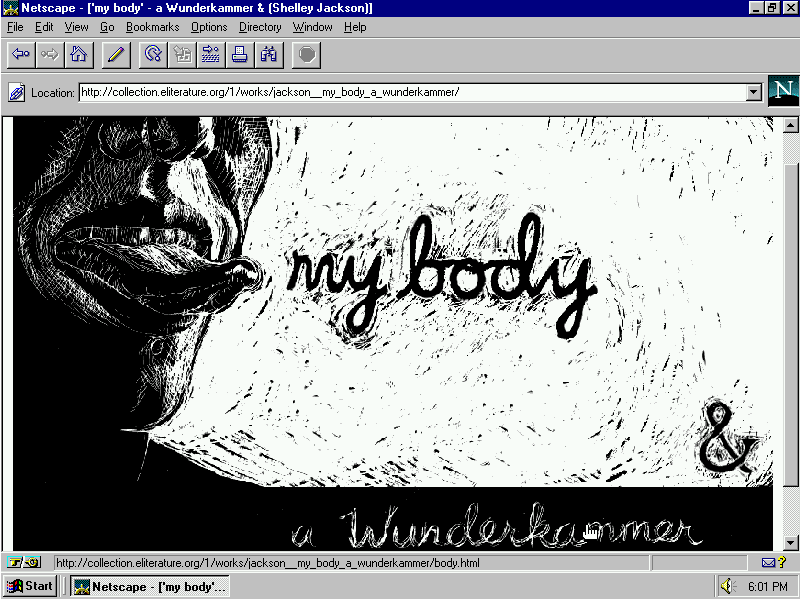Click the Netscape N logo
Screen dimensions: 800x600
click(x=783, y=91)
